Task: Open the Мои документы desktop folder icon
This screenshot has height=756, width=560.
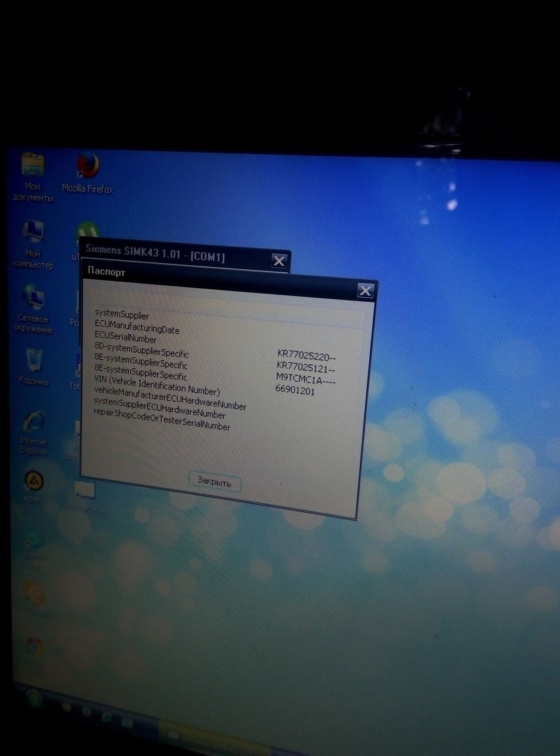Action: click(x=32, y=177)
